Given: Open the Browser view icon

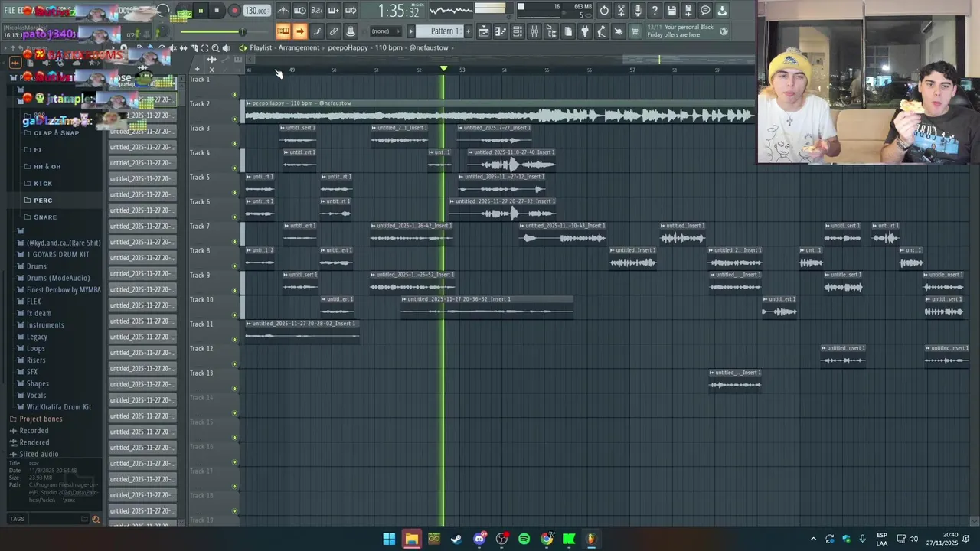Looking at the screenshot, I should click(551, 31).
